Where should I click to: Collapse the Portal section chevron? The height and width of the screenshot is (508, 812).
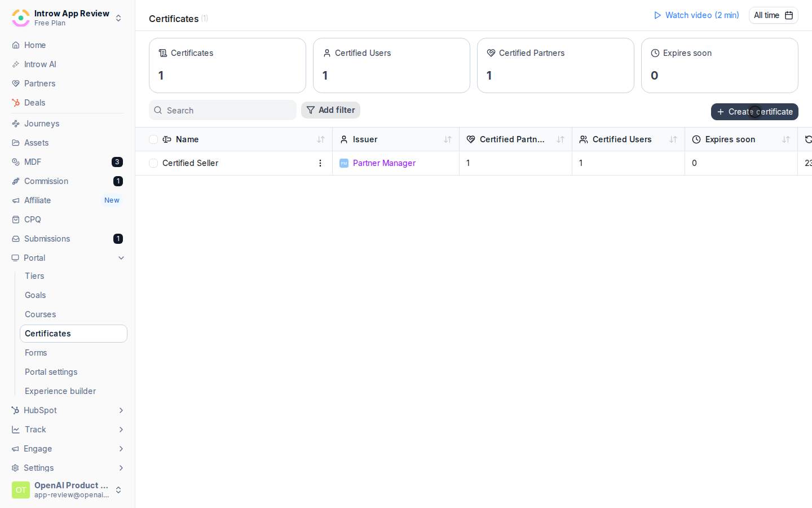pos(121,258)
